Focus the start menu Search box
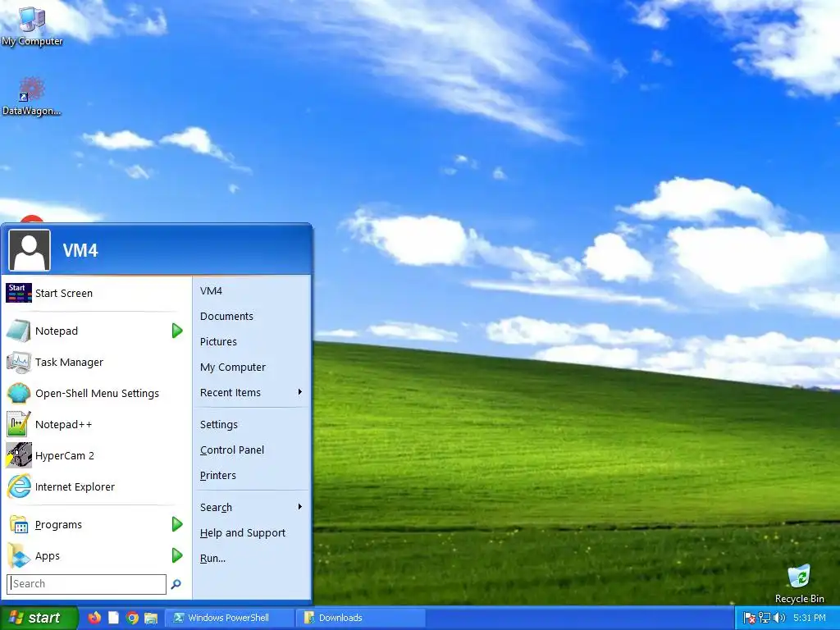Viewport: 840px width, 630px height. tap(87, 584)
